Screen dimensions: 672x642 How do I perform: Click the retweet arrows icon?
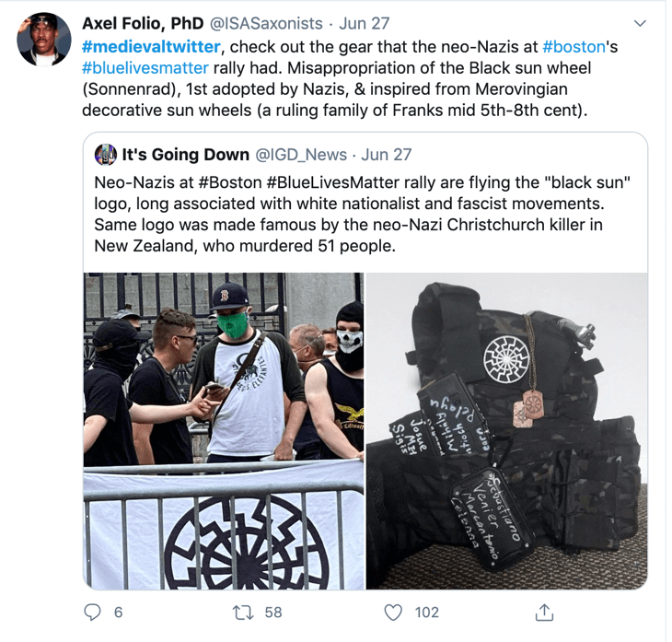tap(243, 613)
